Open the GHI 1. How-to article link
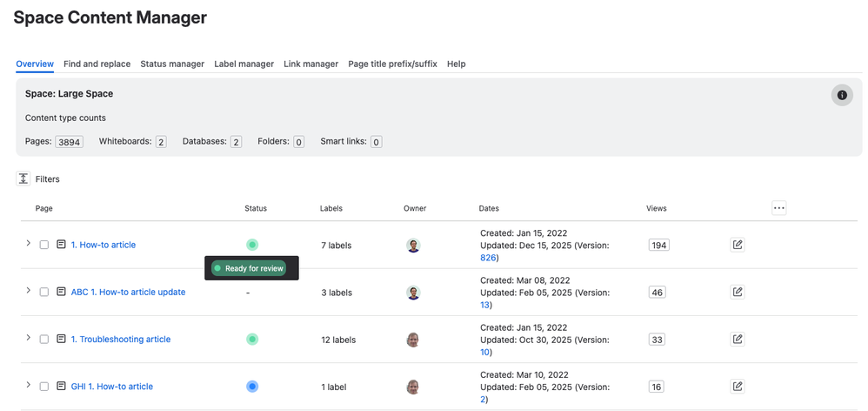 coord(112,386)
